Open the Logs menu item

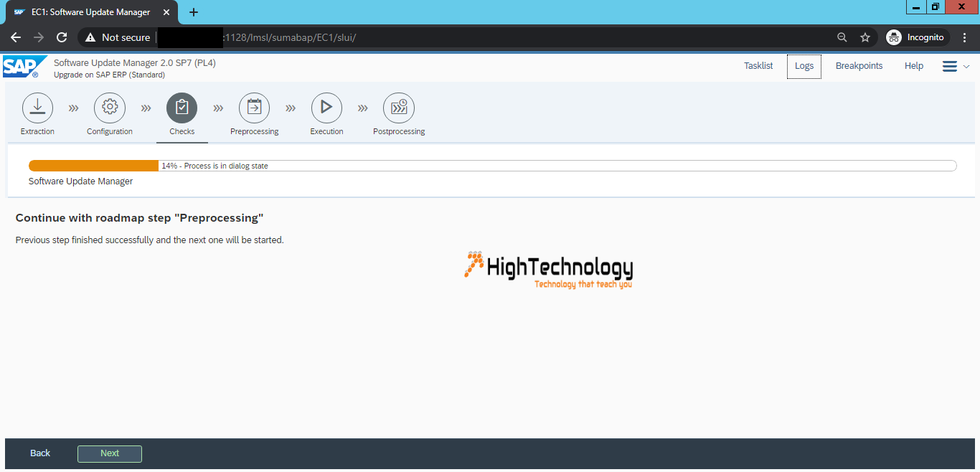(804, 66)
